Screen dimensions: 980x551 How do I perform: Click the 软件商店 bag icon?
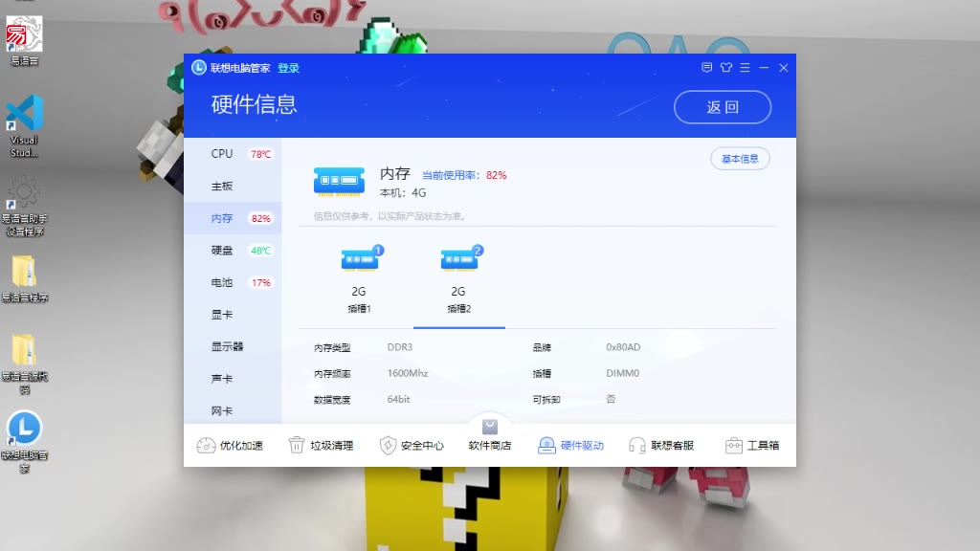pyautogui.click(x=490, y=428)
